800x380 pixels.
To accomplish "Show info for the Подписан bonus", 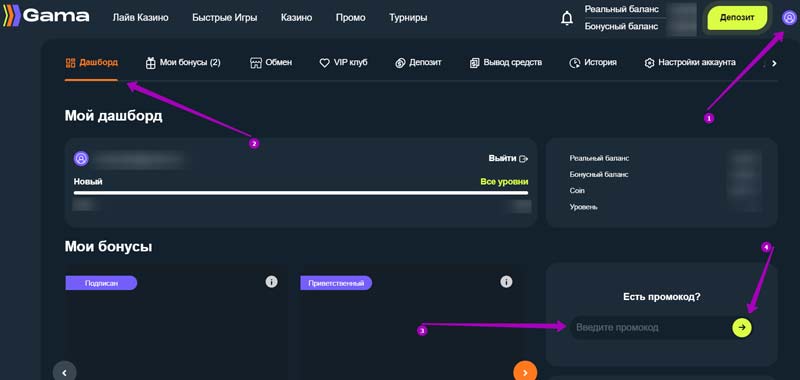I will pos(271,282).
